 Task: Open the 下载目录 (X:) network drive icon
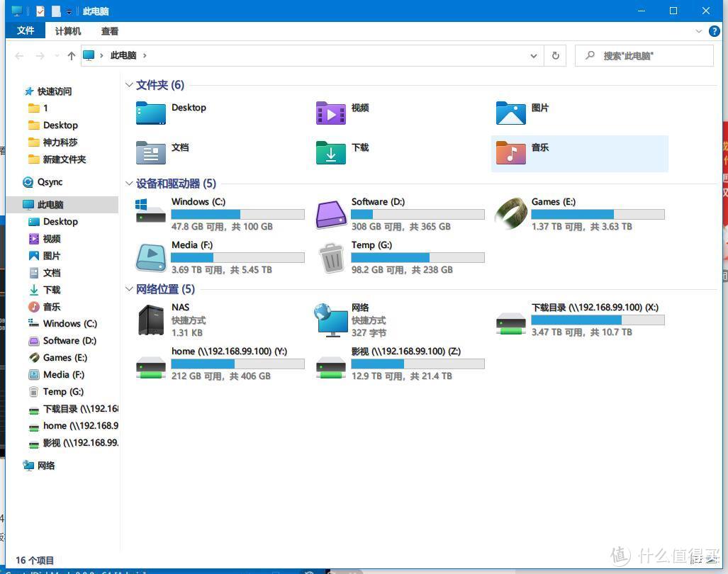click(x=510, y=323)
